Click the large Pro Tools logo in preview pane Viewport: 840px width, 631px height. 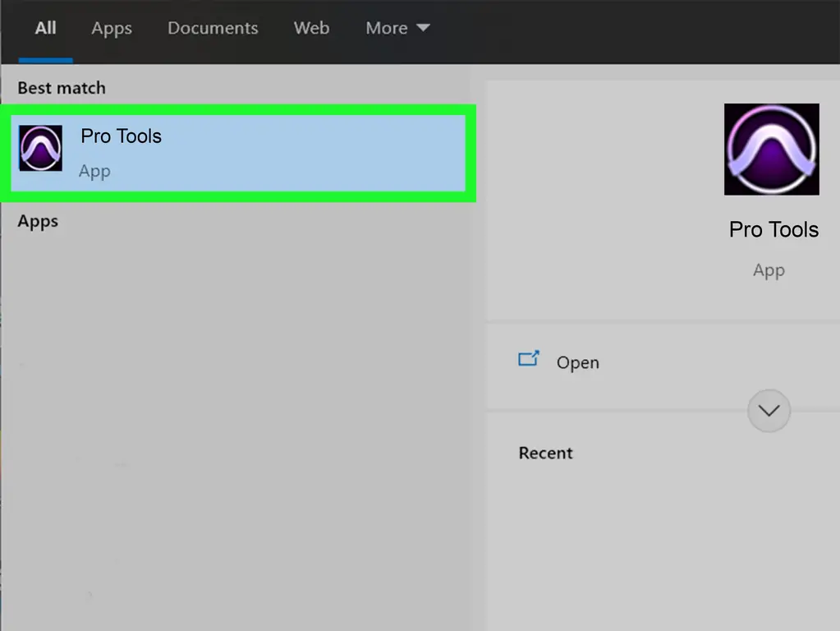tap(771, 149)
